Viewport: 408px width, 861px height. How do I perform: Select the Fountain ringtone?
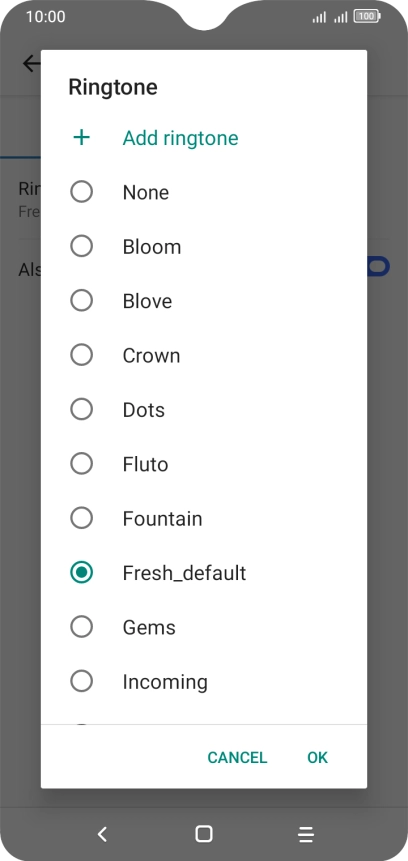point(204,518)
